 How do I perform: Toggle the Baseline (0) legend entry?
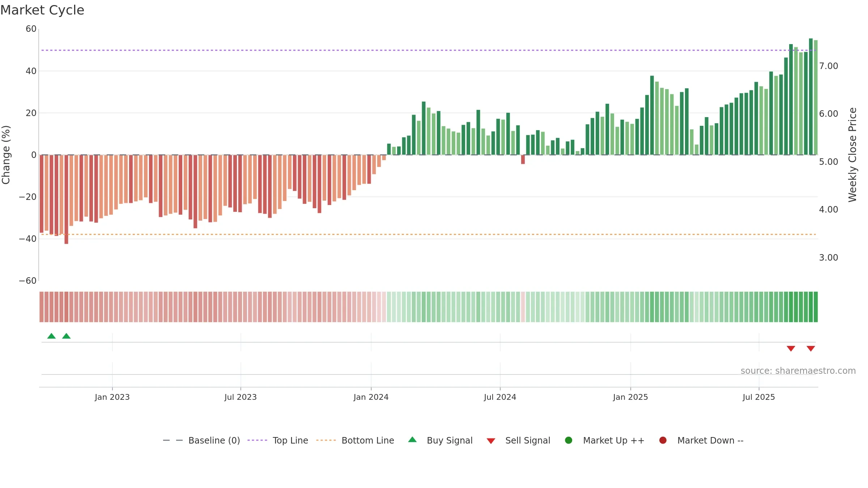coord(201,440)
